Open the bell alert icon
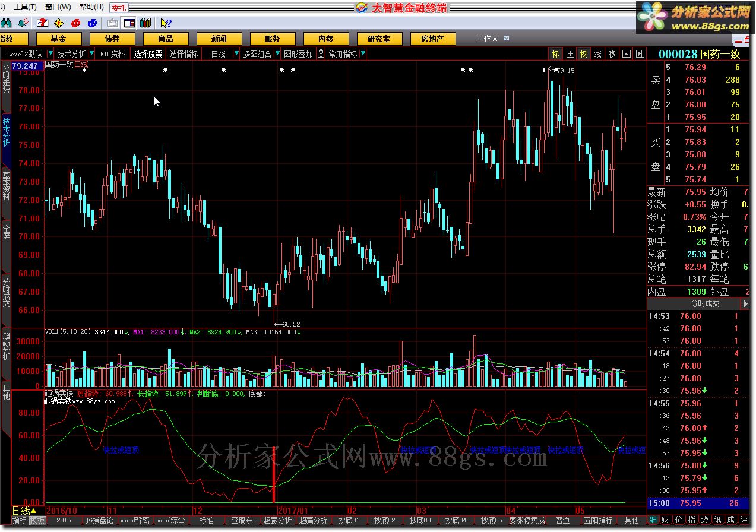Screen dimensions: 756x532 tap(22, 23)
